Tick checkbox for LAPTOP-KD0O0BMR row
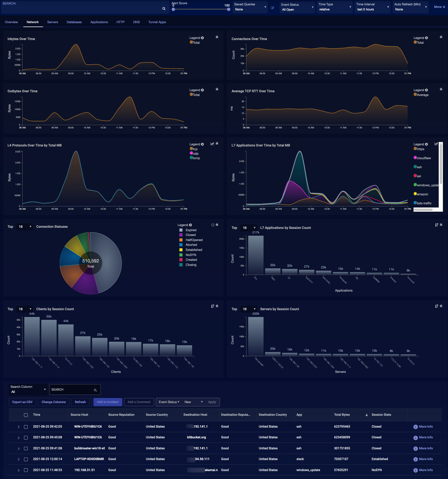This screenshot has height=479, width=448. click(x=26, y=459)
